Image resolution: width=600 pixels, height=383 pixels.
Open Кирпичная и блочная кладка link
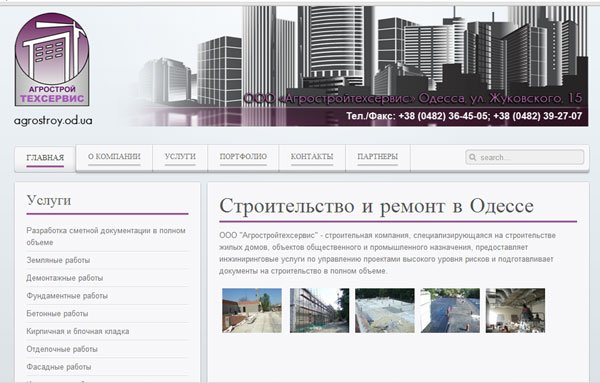tap(78, 331)
